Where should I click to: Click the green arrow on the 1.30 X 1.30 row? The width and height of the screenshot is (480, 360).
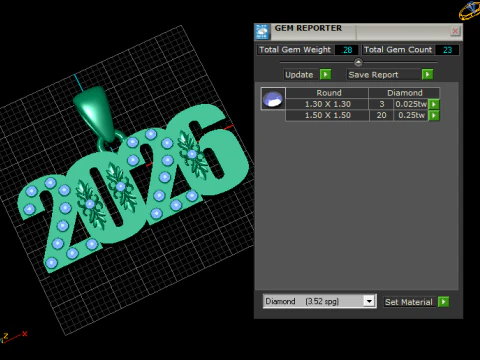434,104
